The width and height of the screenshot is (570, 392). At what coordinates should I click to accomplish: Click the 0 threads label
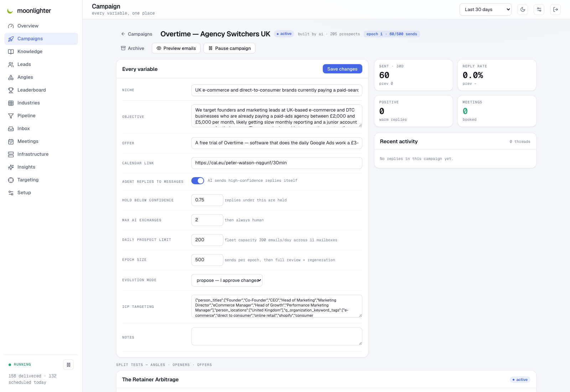(520, 142)
